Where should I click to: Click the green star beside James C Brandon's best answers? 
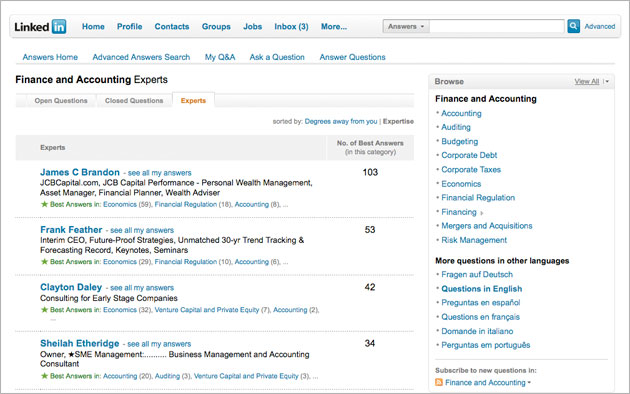(x=44, y=204)
